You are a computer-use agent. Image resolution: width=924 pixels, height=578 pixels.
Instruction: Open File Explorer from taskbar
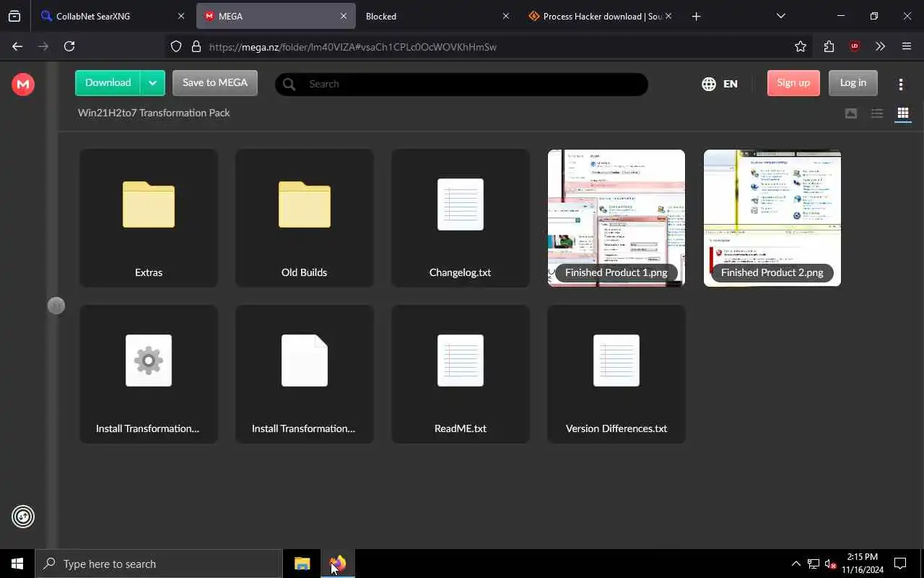pos(302,564)
